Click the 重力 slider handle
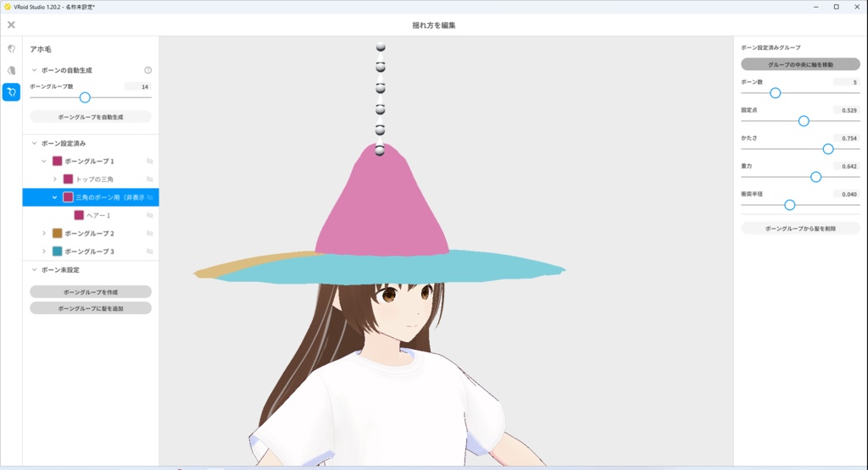Image resolution: width=868 pixels, height=470 pixels. tap(816, 177)
